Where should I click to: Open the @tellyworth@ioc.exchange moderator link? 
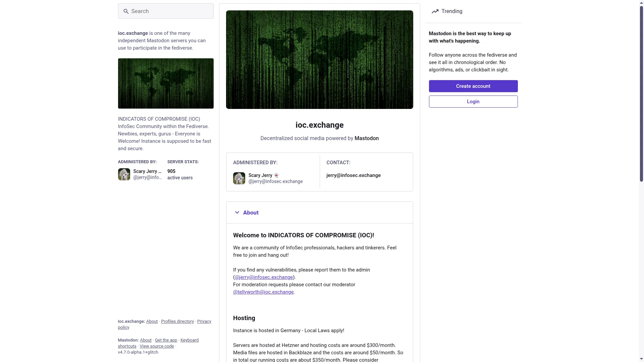coord(263,292)
